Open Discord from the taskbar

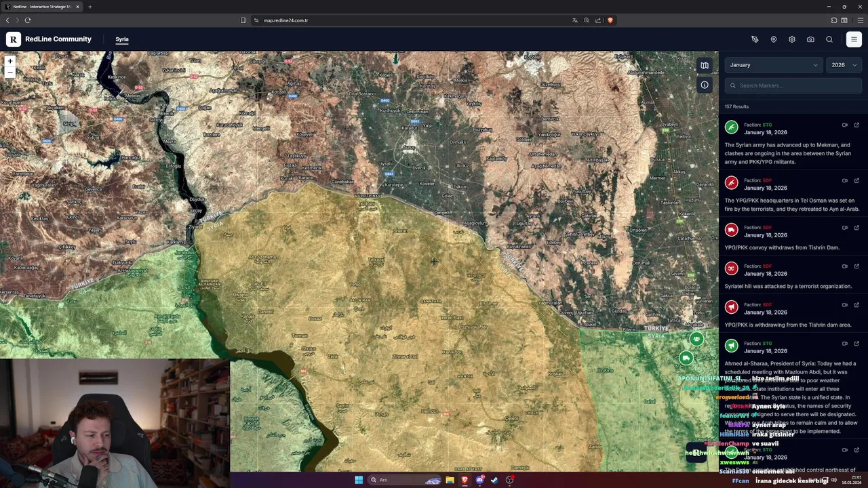[479, 480]
